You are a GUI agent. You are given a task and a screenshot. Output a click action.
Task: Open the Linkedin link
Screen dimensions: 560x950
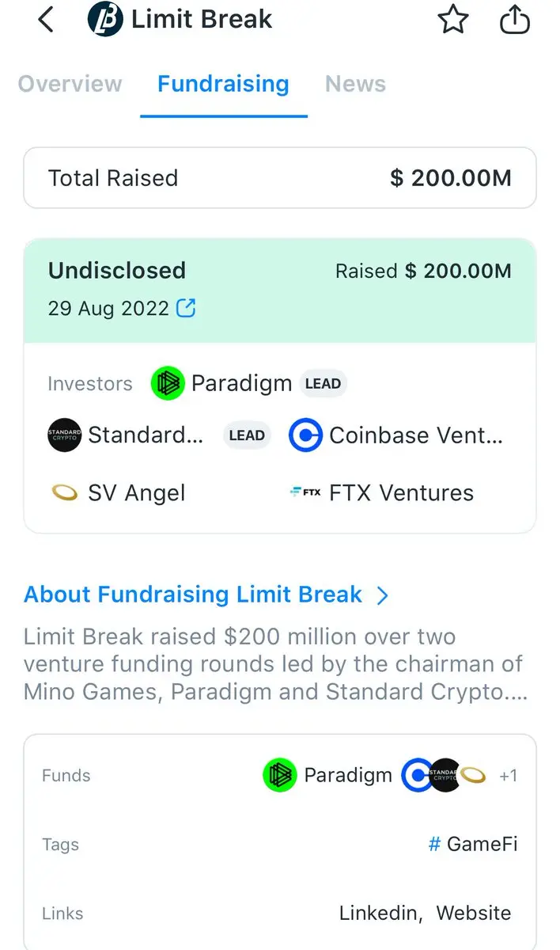pyautogui.click(x=379, y=913)
